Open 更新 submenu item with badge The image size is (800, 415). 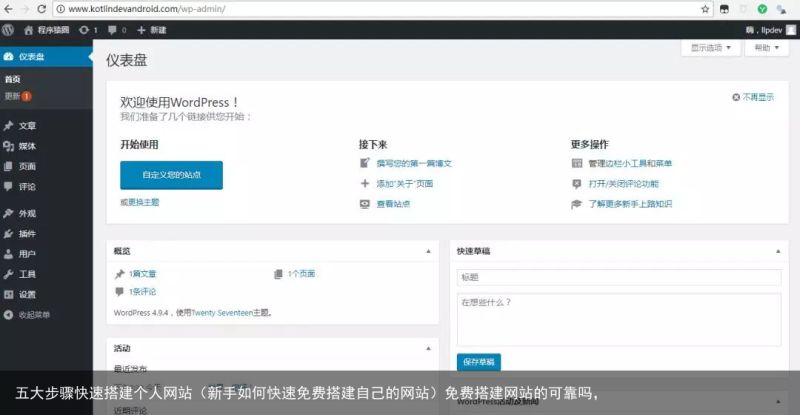[18, 96]
